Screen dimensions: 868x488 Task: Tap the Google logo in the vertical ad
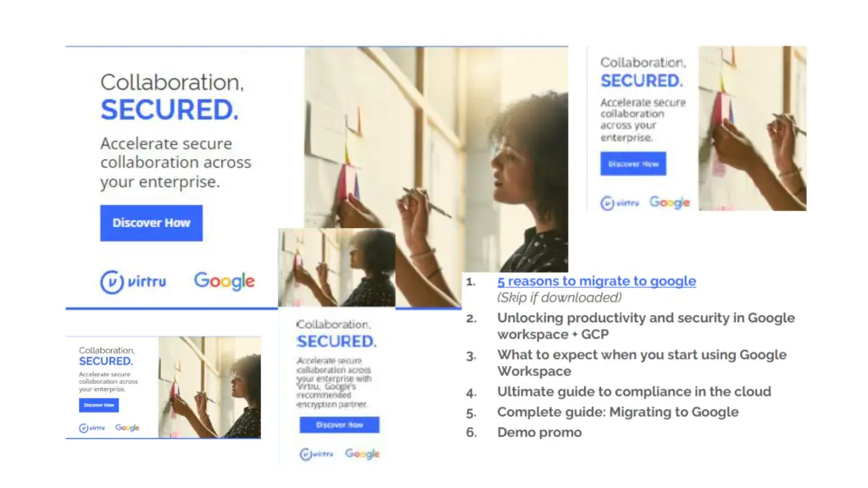tap(362, 454)
